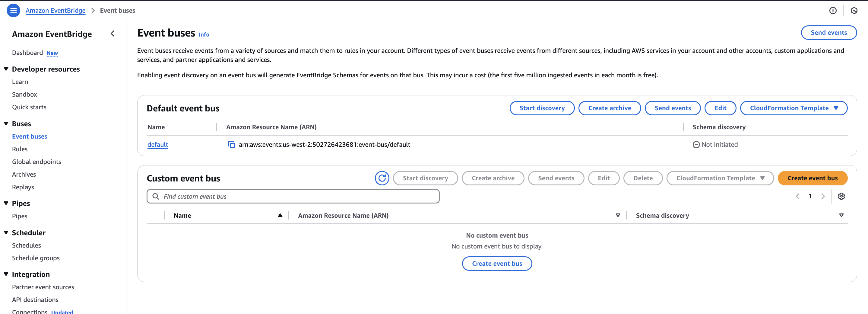Go to previous page of custom buses

click(797, 196)
